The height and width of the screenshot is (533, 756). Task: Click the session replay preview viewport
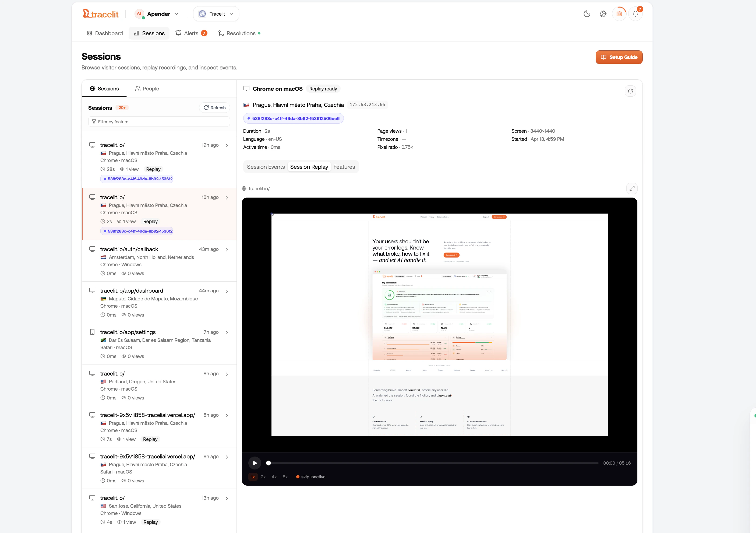click(x=439, y=325)
